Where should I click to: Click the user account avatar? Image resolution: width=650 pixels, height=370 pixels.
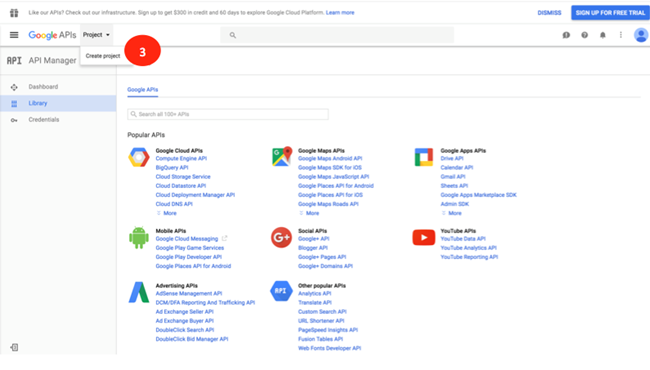tap(641, 35)
